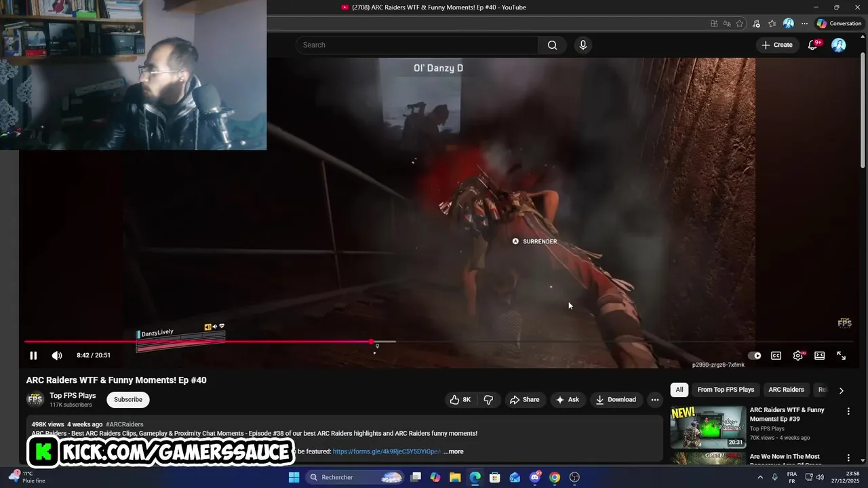Open the options menu for the Ep #39 video
Viewport: 868px width, 488px height.
click(848, 411)
